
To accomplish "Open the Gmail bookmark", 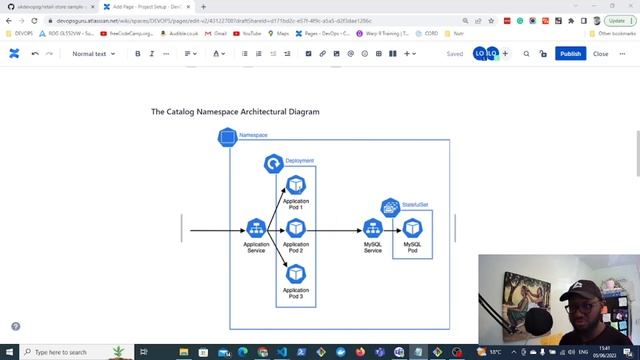I will coord(216,33).
